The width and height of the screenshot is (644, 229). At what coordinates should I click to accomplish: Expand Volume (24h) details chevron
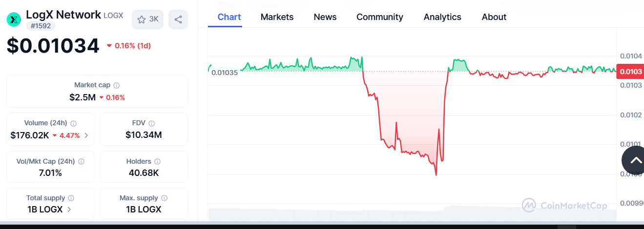(86, 135)
